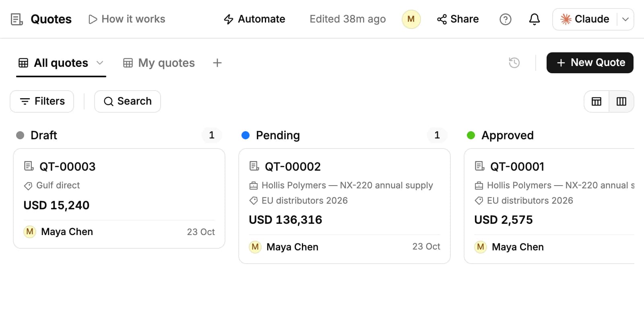Open quote card QT-00003
644x322 pixels.
point(119,198)
